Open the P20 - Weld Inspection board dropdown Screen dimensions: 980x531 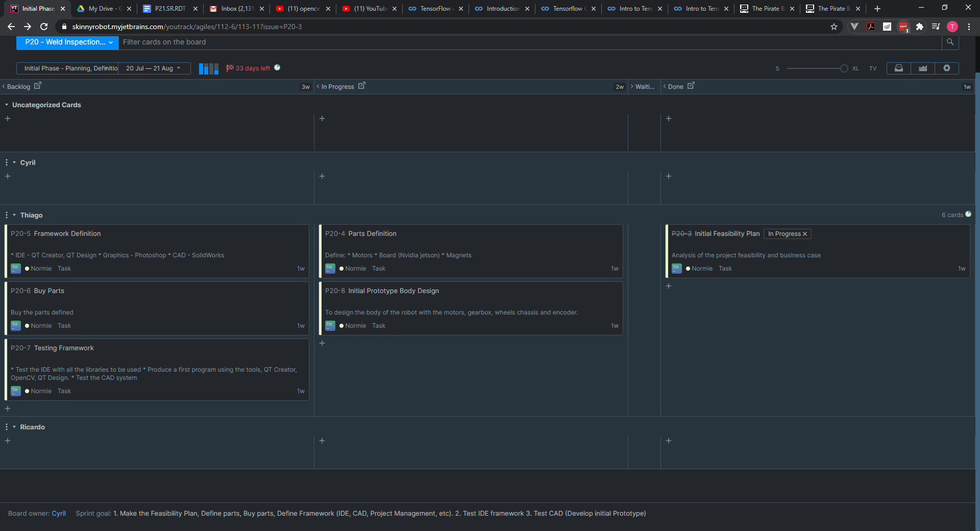coord(67,42)
